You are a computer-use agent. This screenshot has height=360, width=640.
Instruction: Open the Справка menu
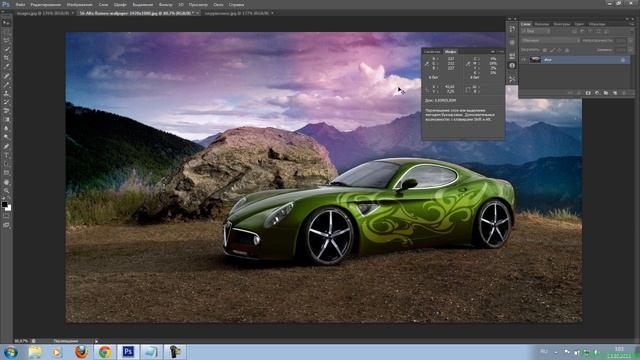tap(236, 4)
